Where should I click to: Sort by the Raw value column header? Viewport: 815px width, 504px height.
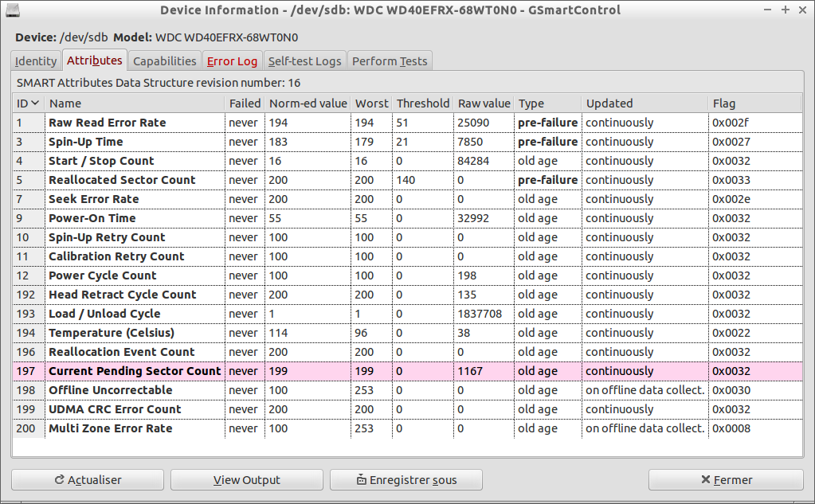[484, 104]
